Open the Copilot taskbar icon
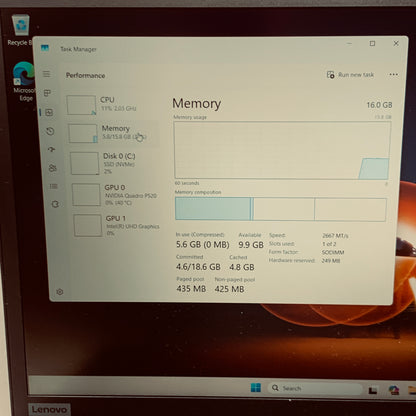416x416 pixels. pos(394,390)
